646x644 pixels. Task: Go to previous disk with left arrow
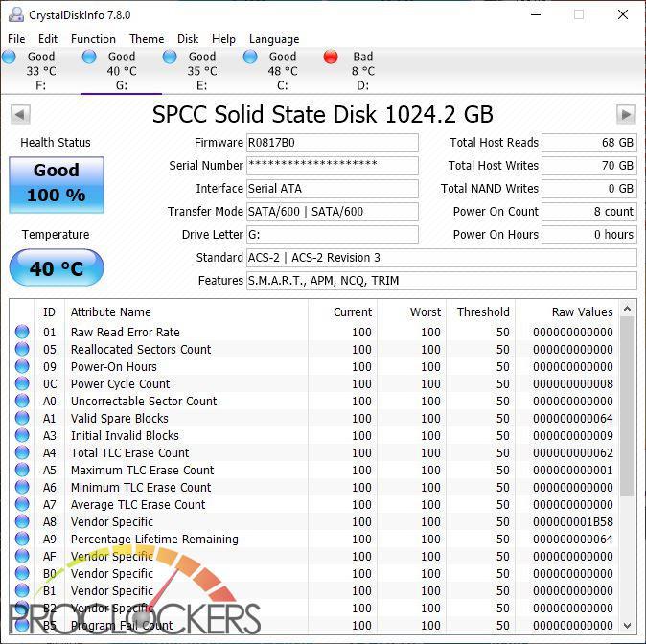20,114
